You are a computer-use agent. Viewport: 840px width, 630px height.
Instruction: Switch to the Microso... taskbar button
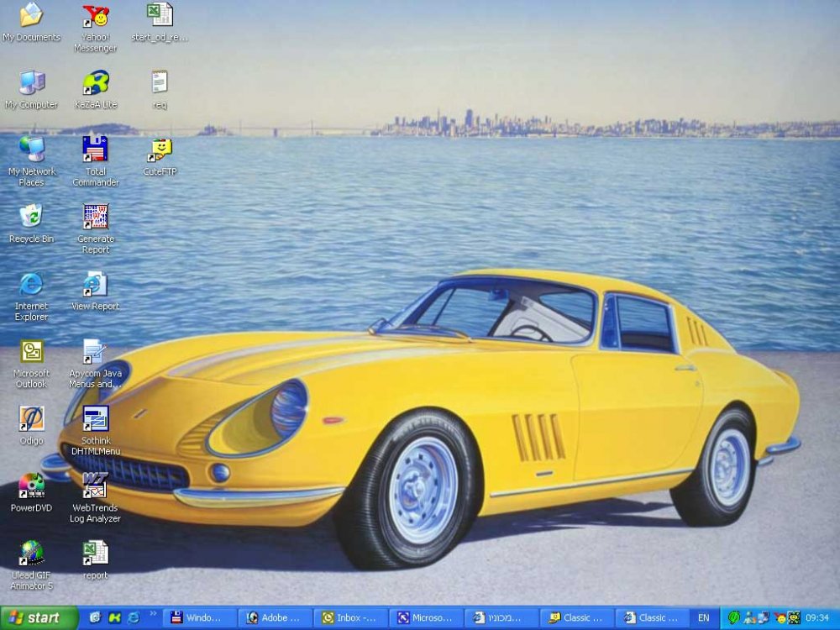[x=427, y=617]
